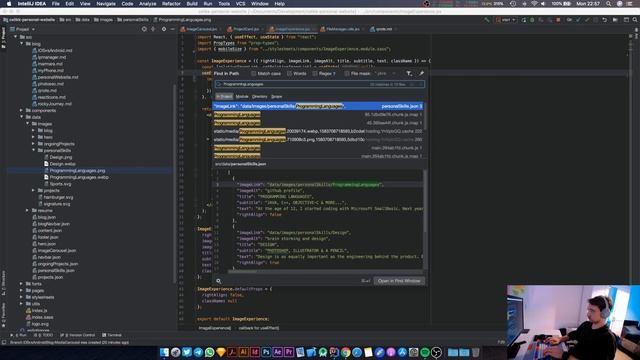Tick the Match case checkbox
The height and width of the screenshot is (360, 640).
(253, 73)
